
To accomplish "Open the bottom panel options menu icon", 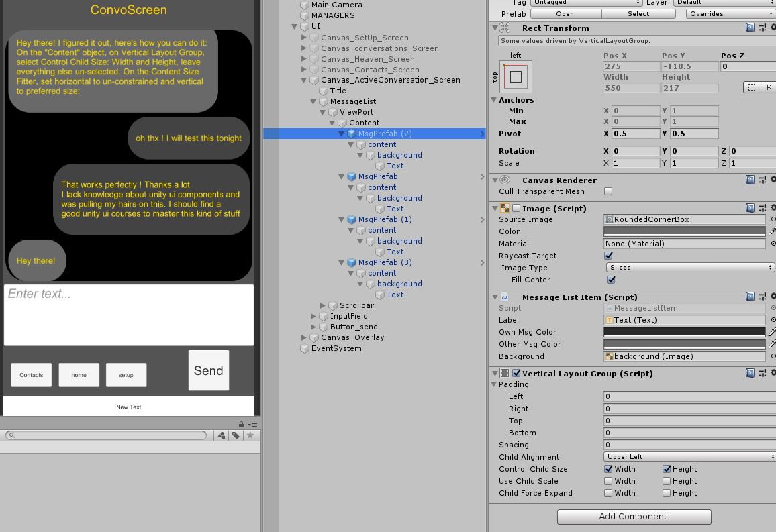I will 253,425.
